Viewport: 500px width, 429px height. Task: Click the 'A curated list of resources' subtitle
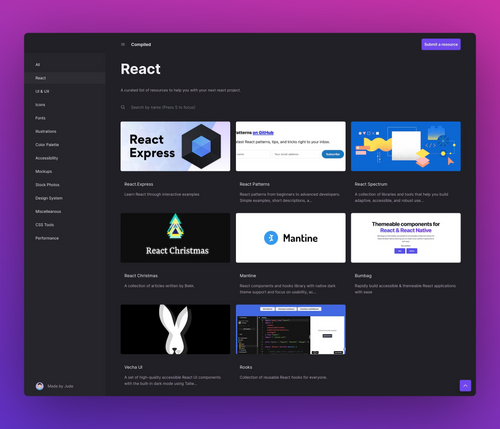coord(181,90)
